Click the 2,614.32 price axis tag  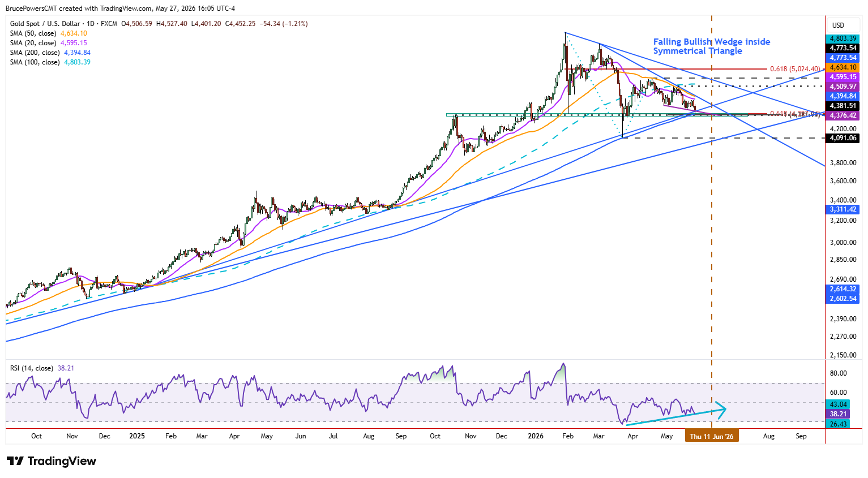point(843,289)
